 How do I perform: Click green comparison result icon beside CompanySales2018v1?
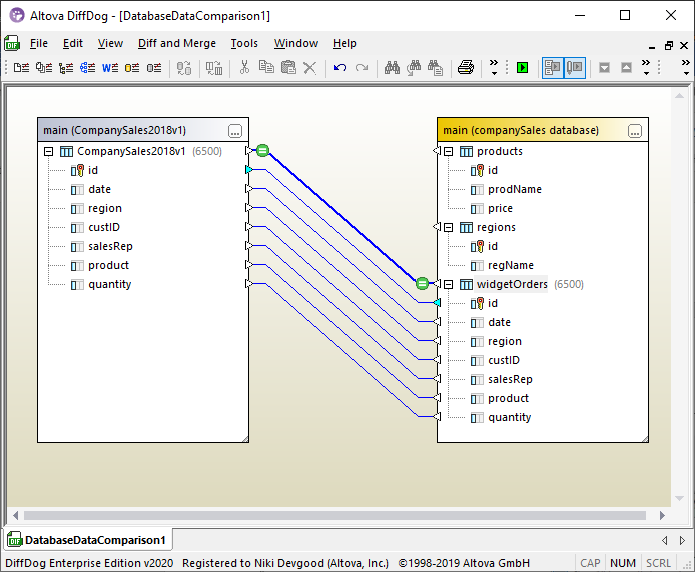[262, 151]
